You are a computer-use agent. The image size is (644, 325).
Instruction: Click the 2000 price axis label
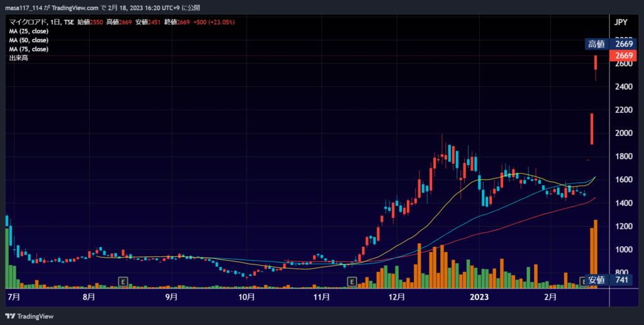pyautogui.click(x=623, y=134)
